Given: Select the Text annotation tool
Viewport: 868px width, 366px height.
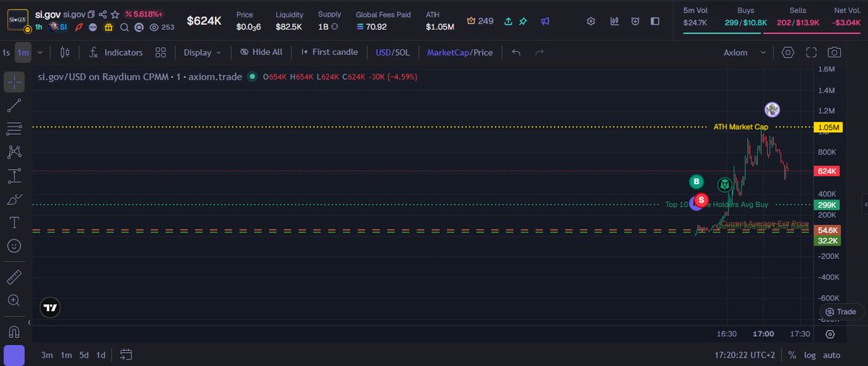Looking at the screenshot, I should point(14,222).
